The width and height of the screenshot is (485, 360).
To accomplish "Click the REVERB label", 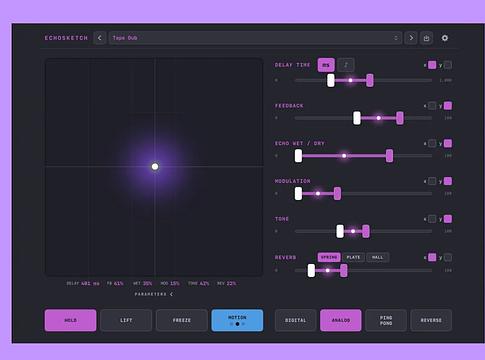I will (285, 257).
